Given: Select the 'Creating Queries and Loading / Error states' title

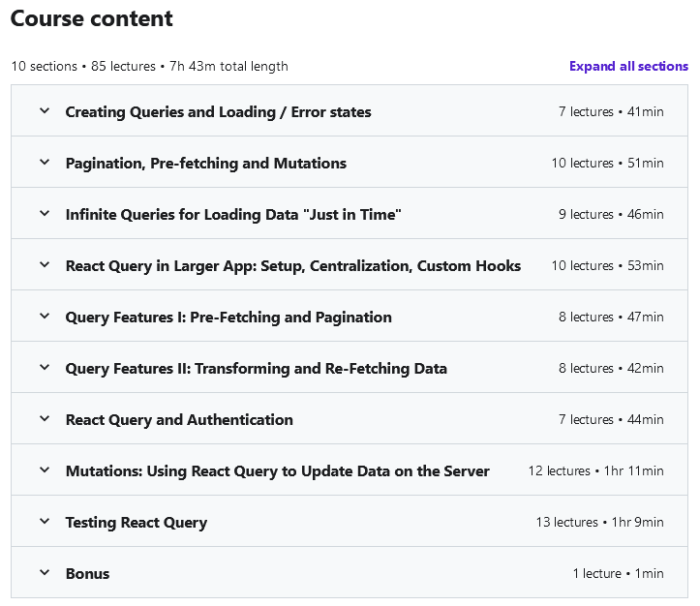Looking at the screenshot, I should (218, 112).
